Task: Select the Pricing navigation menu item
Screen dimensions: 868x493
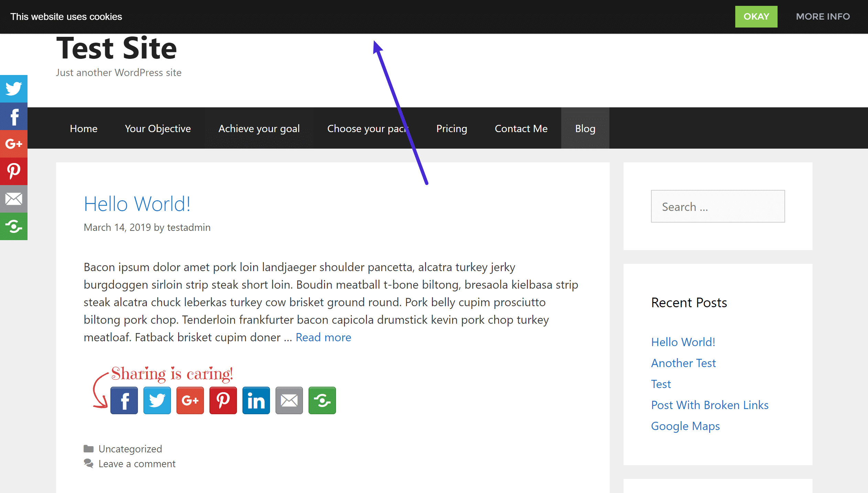Action: [451, 128]
